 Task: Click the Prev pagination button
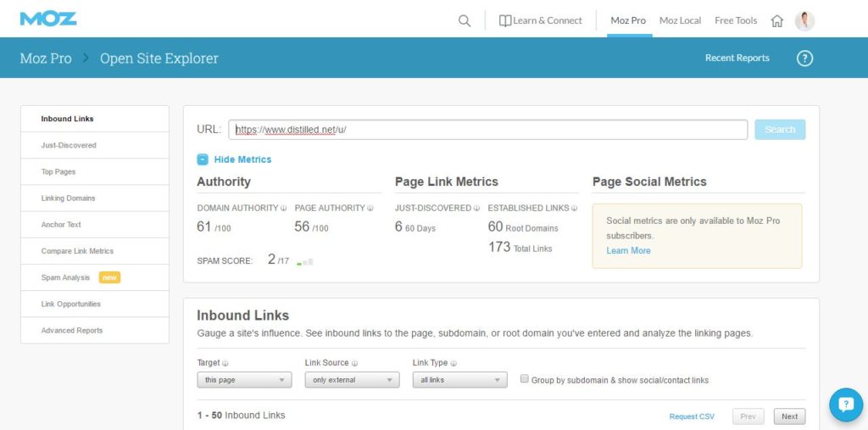pyautogui.click(x=748, y=416)
